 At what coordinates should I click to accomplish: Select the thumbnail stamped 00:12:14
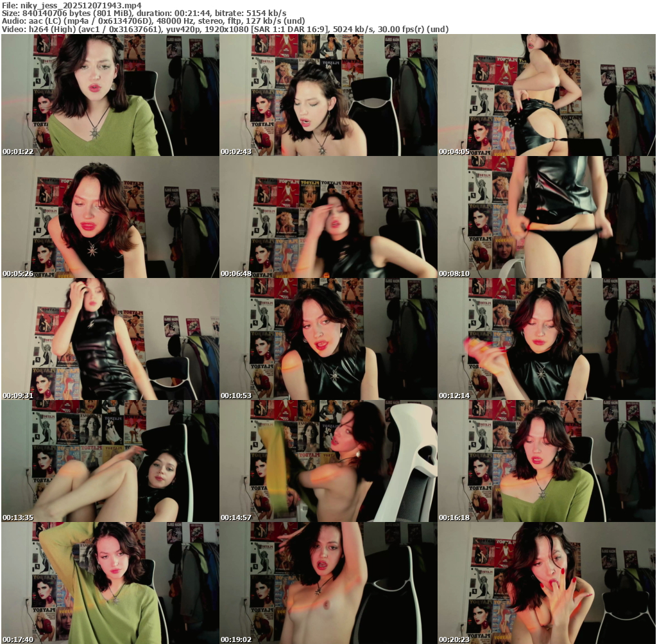(546, 339)
